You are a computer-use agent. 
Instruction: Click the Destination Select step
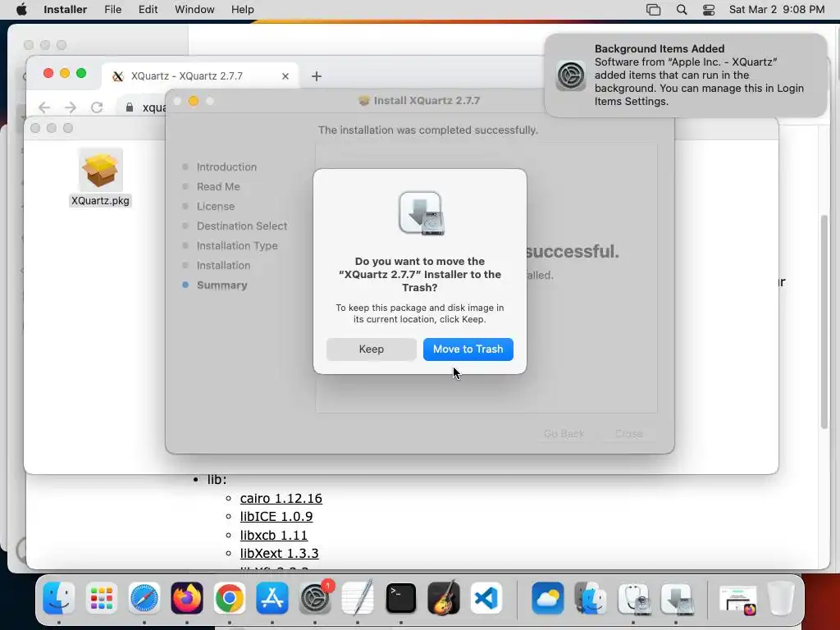click(x=242, y=226)
